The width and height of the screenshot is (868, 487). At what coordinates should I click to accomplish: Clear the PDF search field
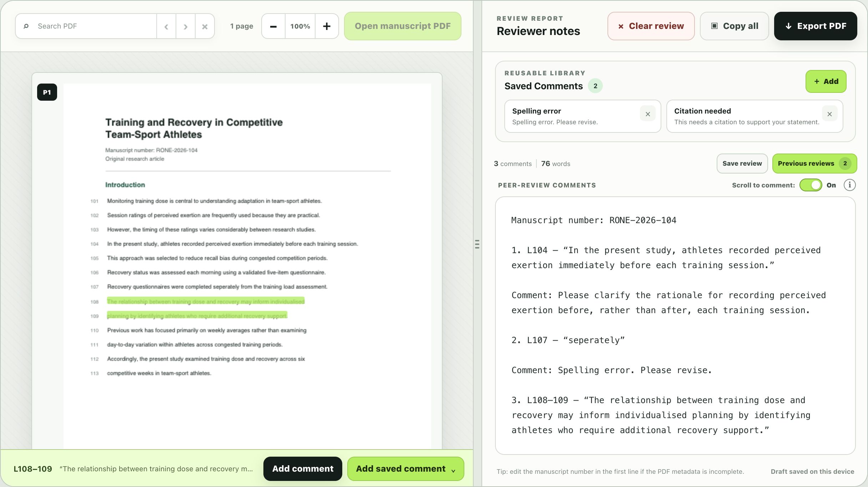(205, 26)
